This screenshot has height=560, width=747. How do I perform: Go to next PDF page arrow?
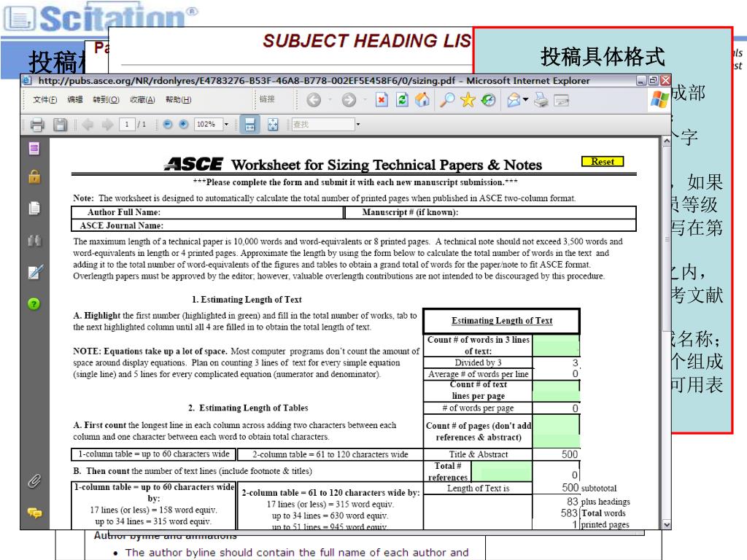[x=107, y=125]
